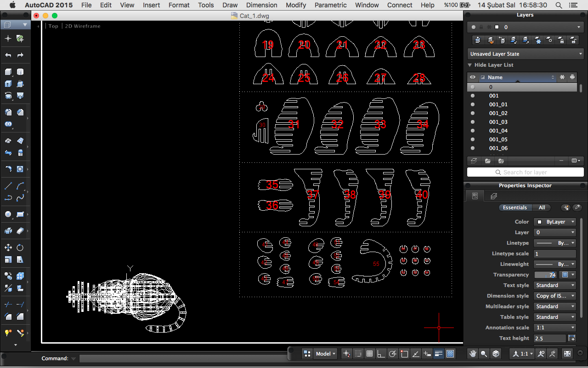Viewport: 588px width, 368px height.
Task: Click the Pan hand icon in status bar
Action: pos(473,354)
